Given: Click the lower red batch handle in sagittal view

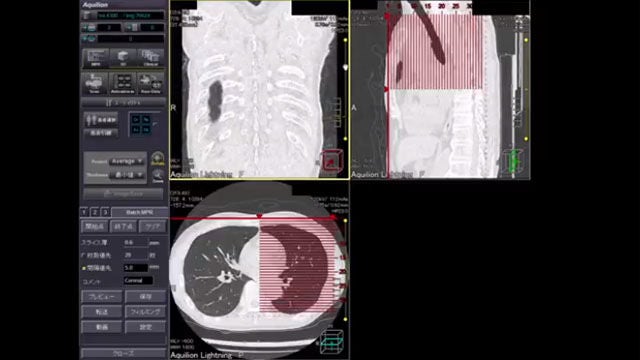Looking at the screenshot, I should [x=387, y=89].
